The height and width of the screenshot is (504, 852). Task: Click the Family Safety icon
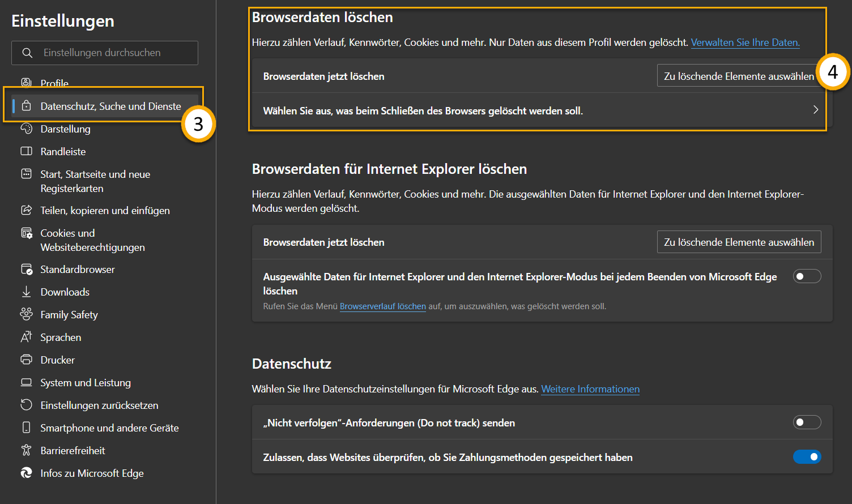(26, 314)
